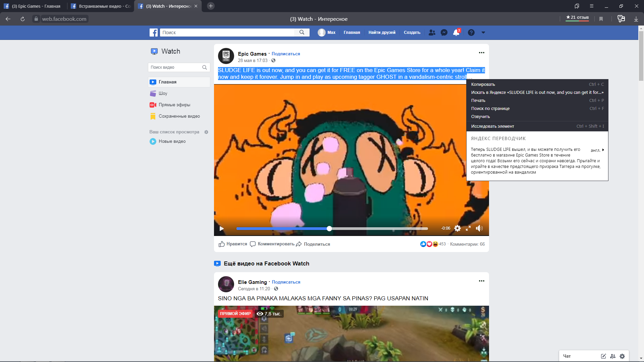Mute the video volume icon
The width and height of the screenshot is (644, 362).
click(479, 228)
